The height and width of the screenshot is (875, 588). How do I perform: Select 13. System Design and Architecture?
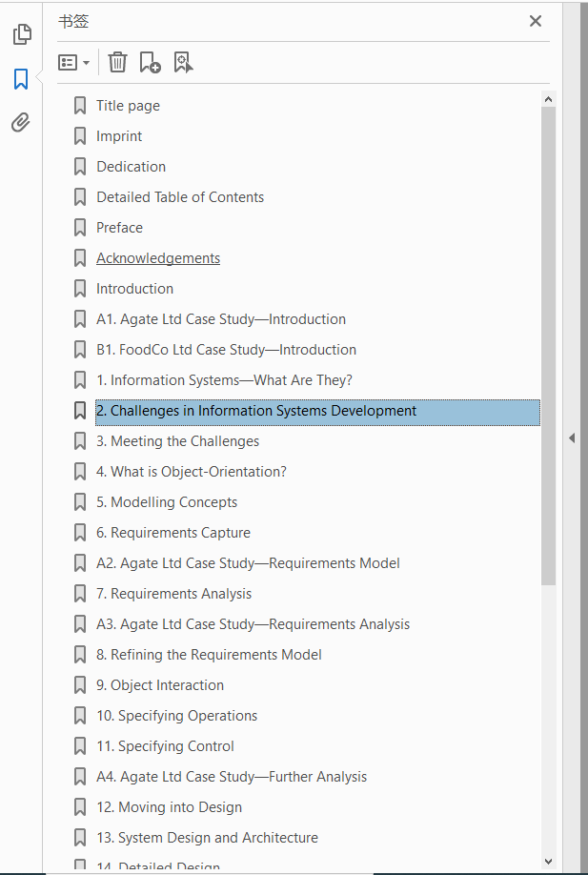[208, 838]
